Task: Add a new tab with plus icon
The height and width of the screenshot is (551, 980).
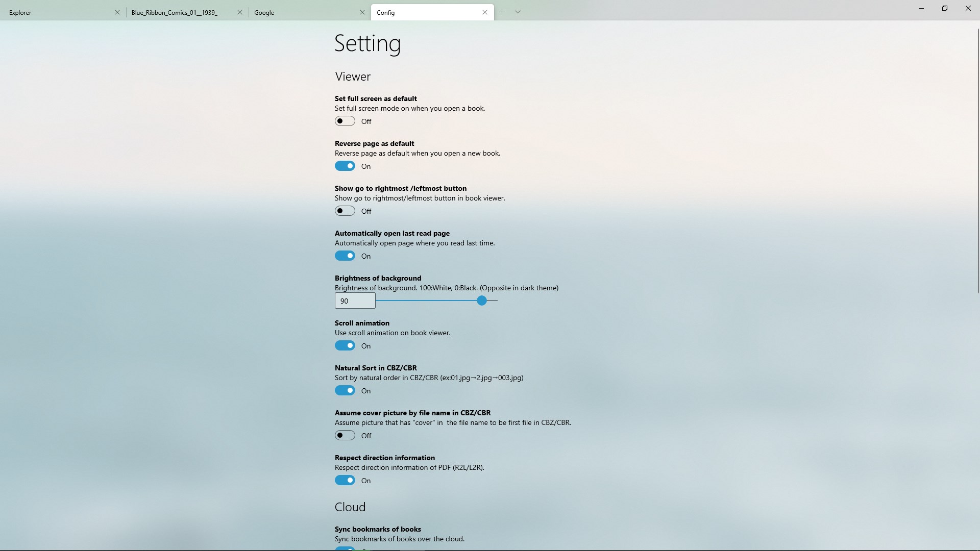Action: click(x=502, y=12)
